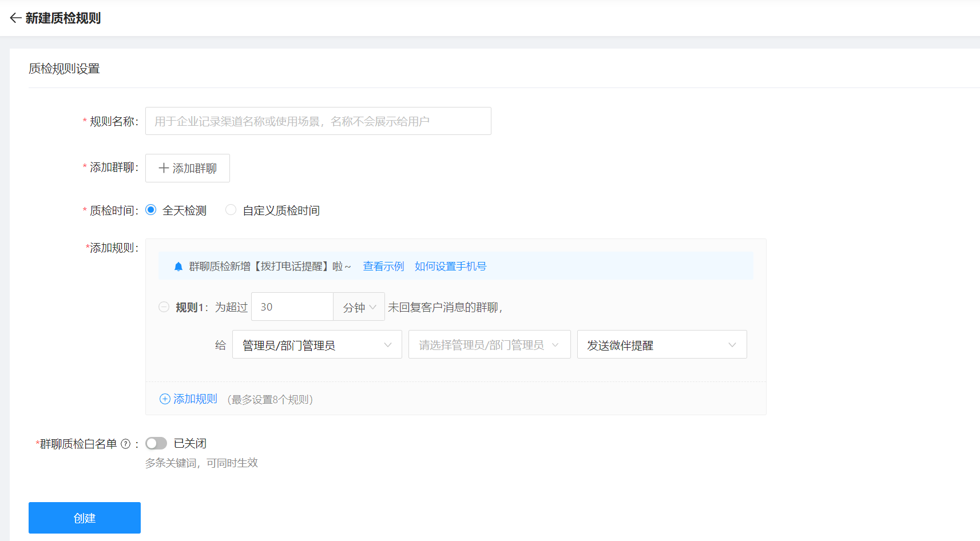Click the 创建 button
This screenshot has height=541, width=980.
(x=85, y=518)
